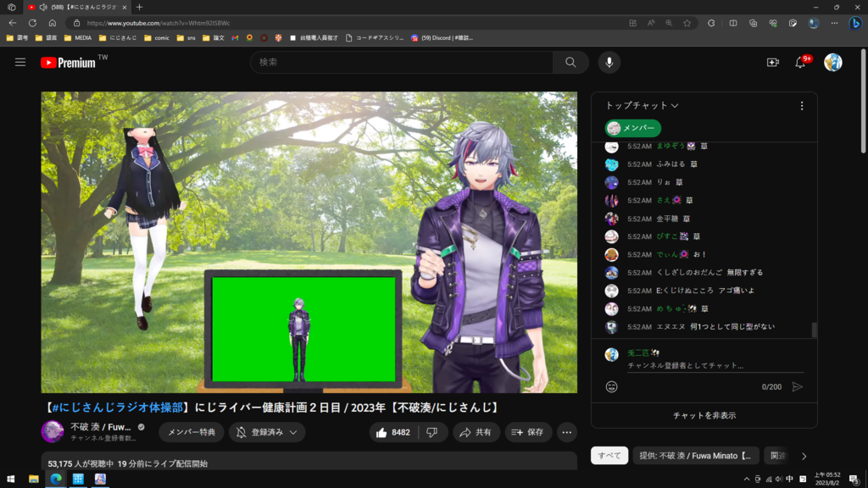Viewport: 868px width, 488px height.
Task: Open the chat options three-dot menu
Action: [802, 106]
